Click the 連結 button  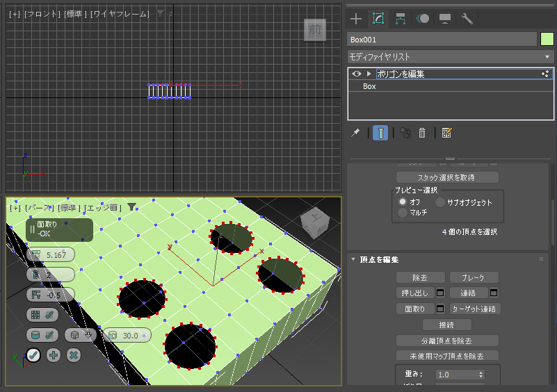(x=469, y=293)
